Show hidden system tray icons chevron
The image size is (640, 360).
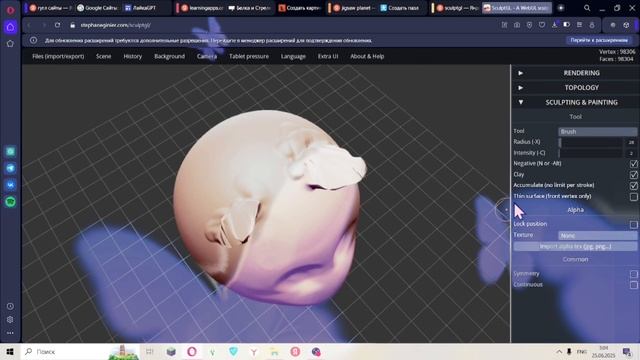(559, 351)
